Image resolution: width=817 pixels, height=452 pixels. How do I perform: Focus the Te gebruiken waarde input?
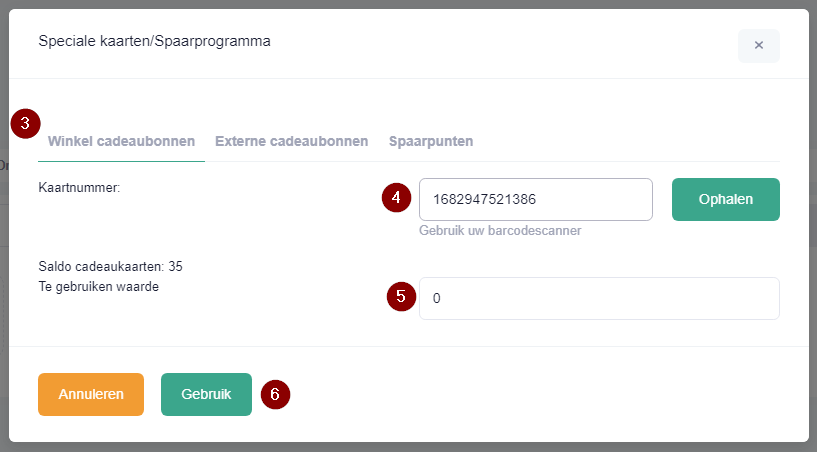[x=599, y=298]
